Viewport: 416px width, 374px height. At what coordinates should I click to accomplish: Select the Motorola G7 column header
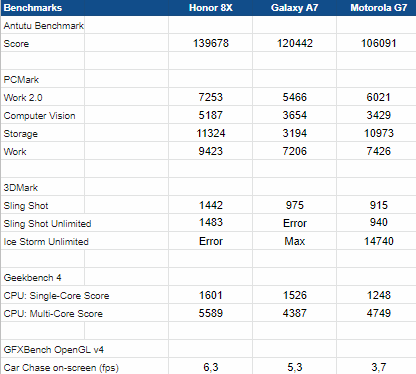(x=379, y=8)
